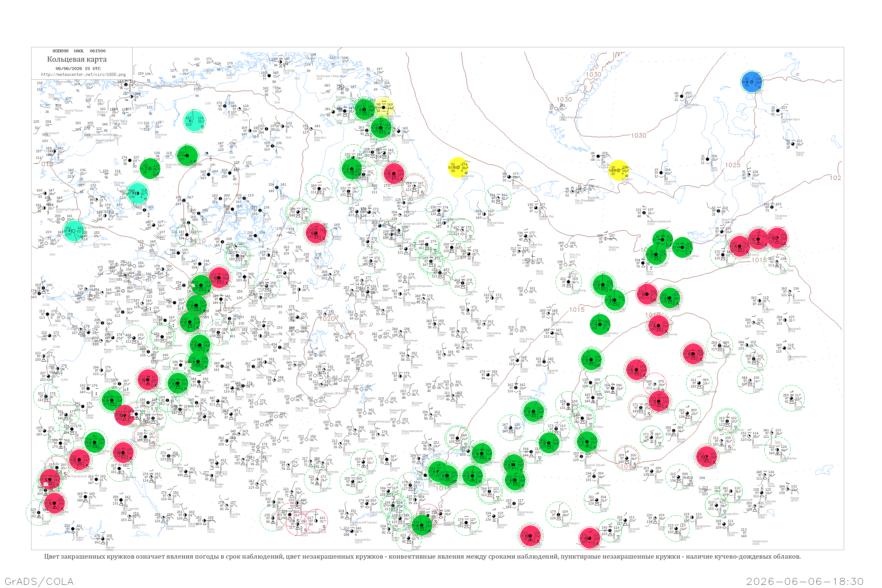Click the station label "Усть-Кулом"
Screen dimensions: 882x588
tap(526, 339)
